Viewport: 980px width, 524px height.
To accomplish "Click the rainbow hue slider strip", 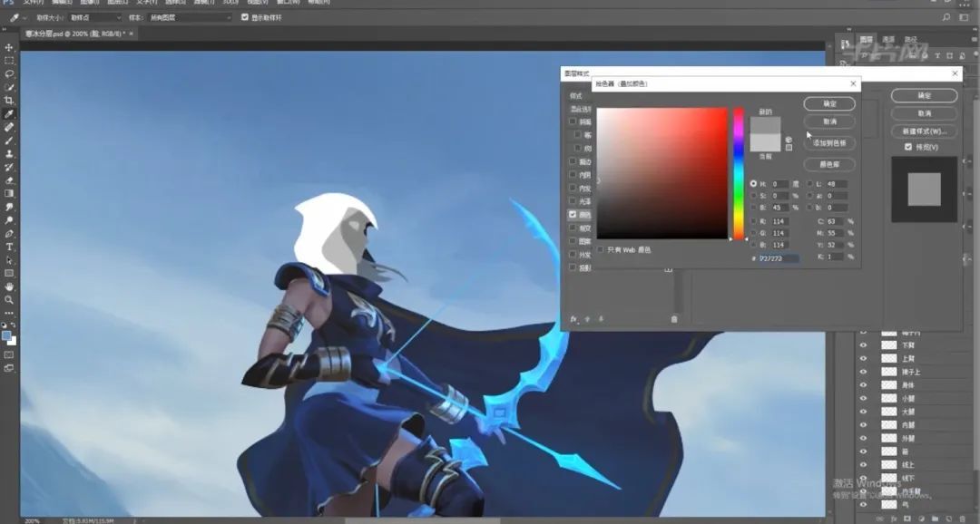I will click(x=739, y=172).
